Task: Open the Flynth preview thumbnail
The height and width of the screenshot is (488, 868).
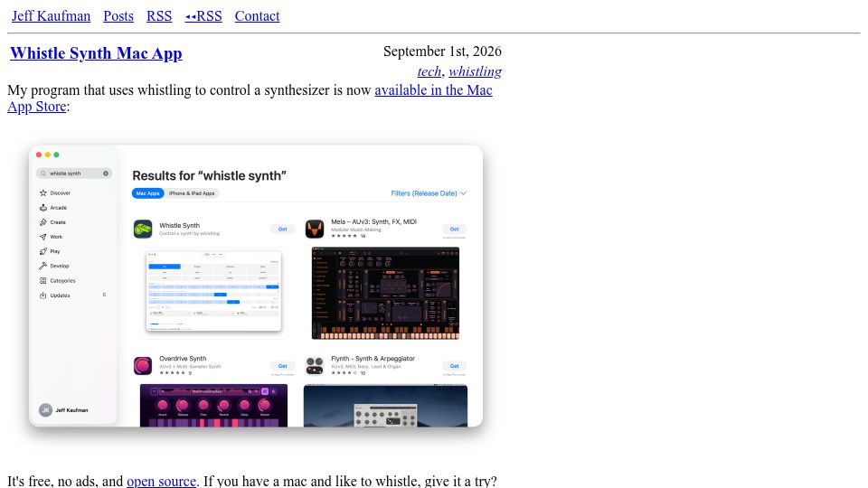Action: [x=385, y=406]
